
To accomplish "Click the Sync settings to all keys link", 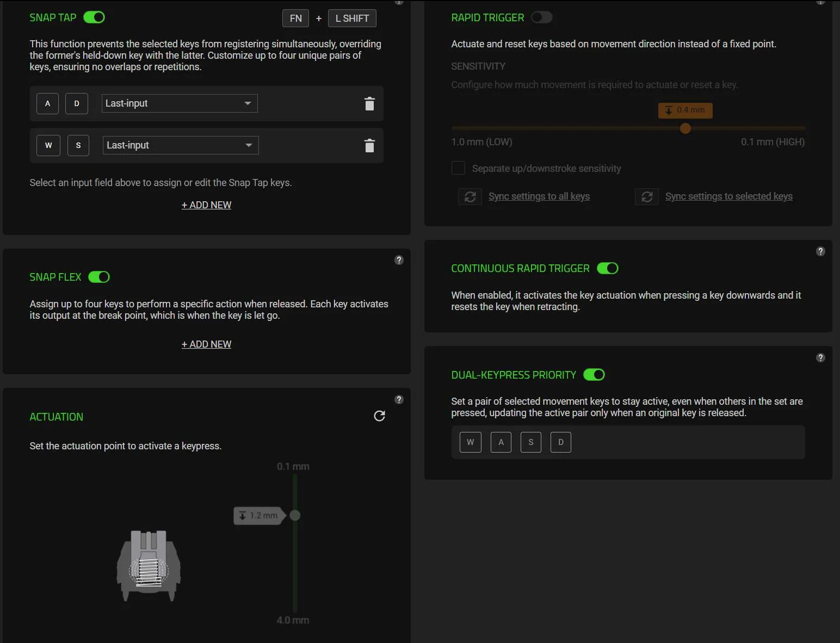I will [x=539, y=196].
